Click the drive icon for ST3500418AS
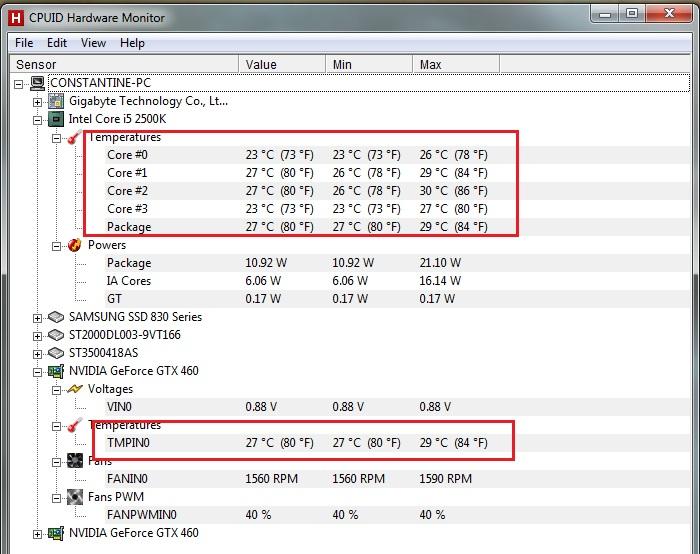 pyautogui.click(x=56, y=353)
